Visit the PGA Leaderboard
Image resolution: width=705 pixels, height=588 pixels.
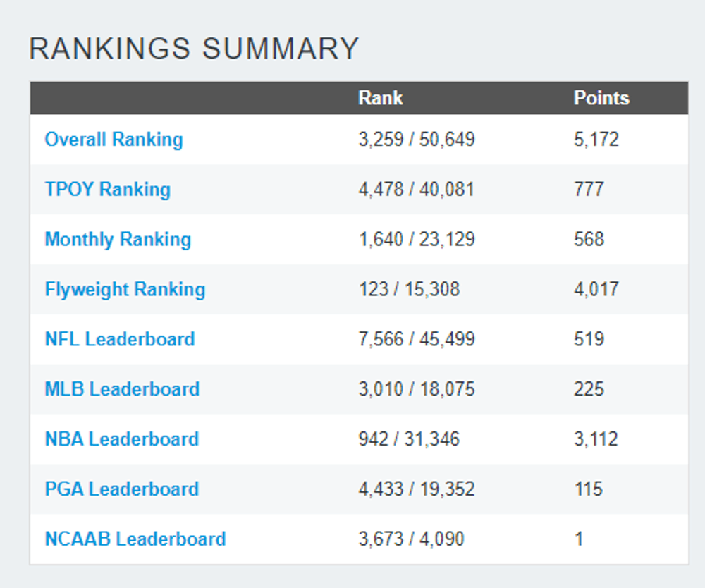coord(121,489)
